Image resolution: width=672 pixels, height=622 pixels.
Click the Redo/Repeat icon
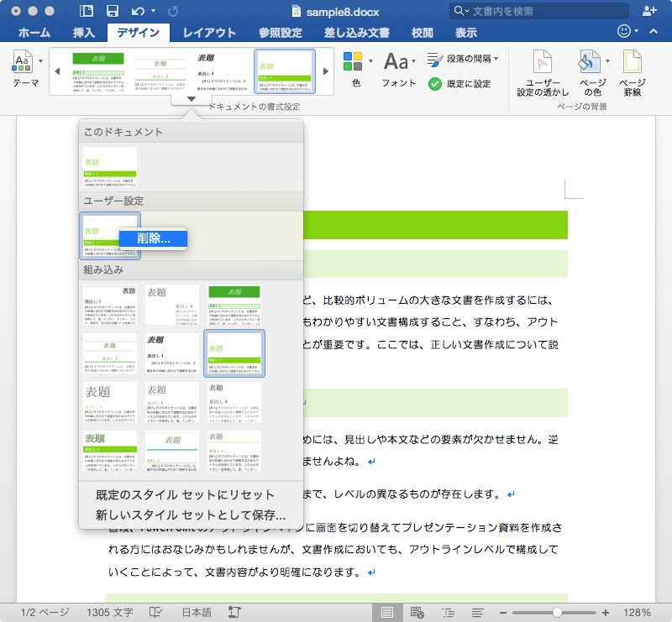(x=173, y=11)
